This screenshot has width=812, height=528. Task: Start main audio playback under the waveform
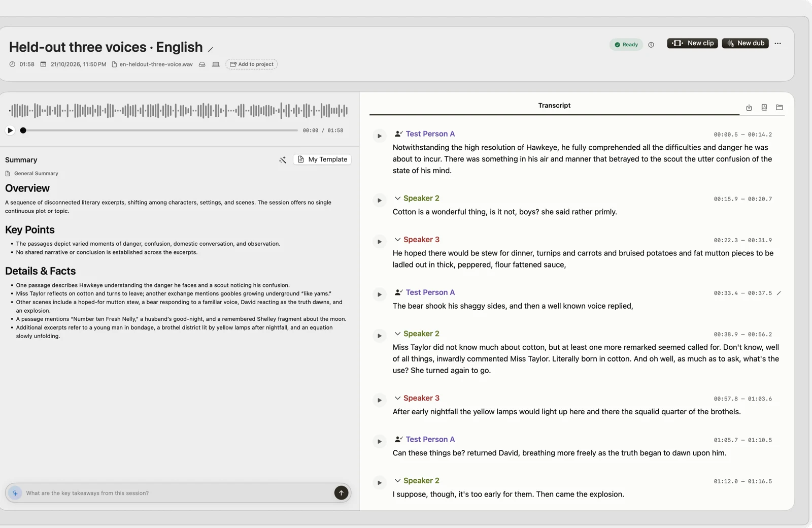[10, 130]
